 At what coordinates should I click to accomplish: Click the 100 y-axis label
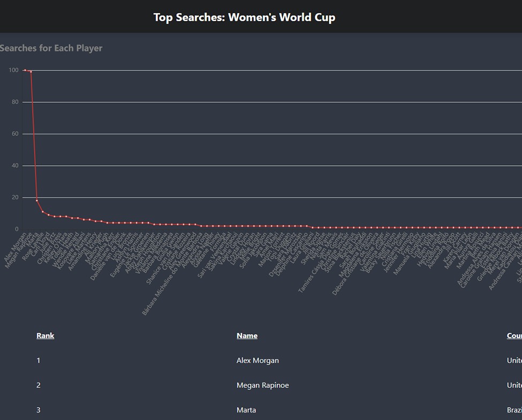13,70
